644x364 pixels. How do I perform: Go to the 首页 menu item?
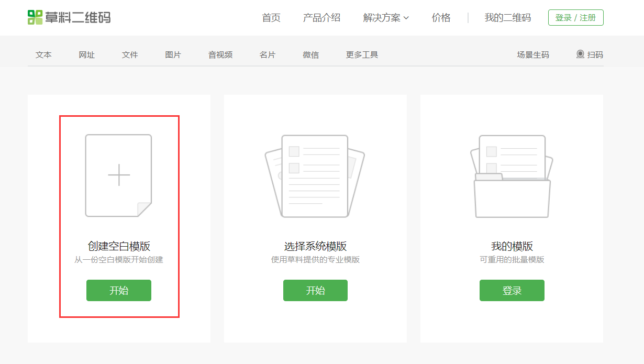pyautogui.click(x=271, y=17)
